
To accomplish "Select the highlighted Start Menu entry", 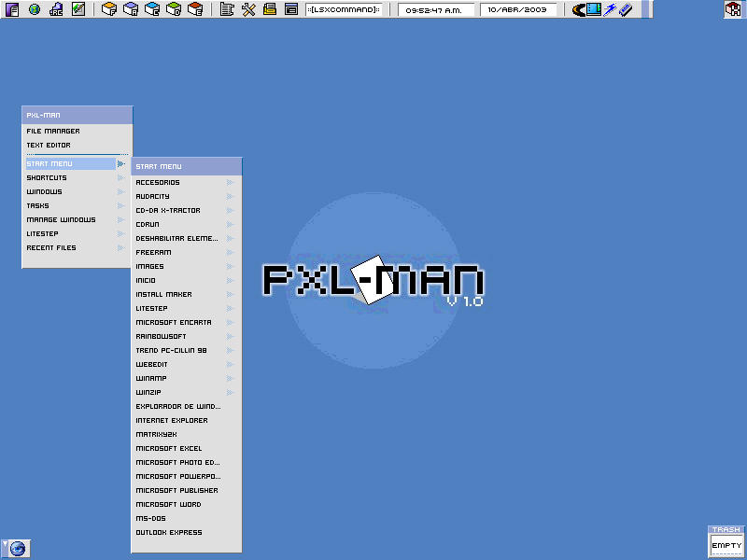I will click(71, 164).
